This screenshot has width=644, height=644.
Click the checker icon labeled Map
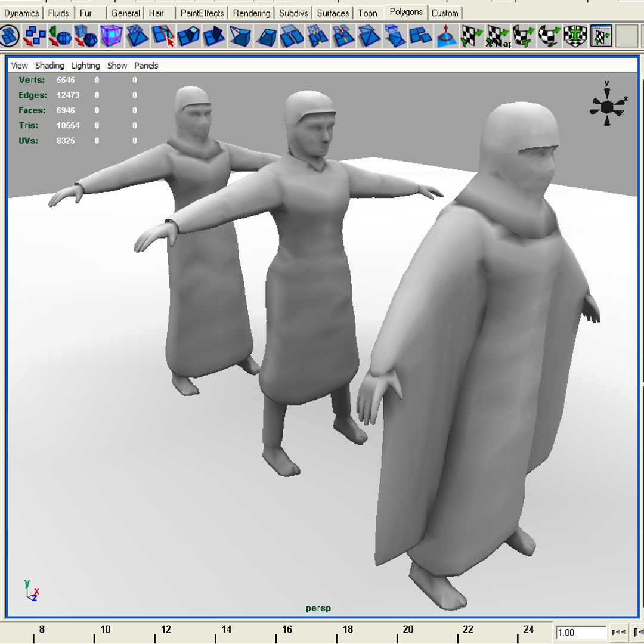pyautogui.click(x=498, y=36)
